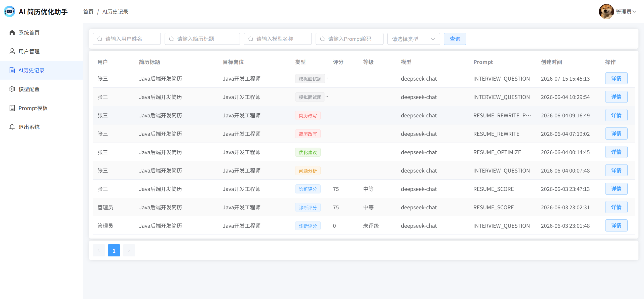644x299 pixels.
Task: Open 模型配置 gear icon
Action: point(12,89)
